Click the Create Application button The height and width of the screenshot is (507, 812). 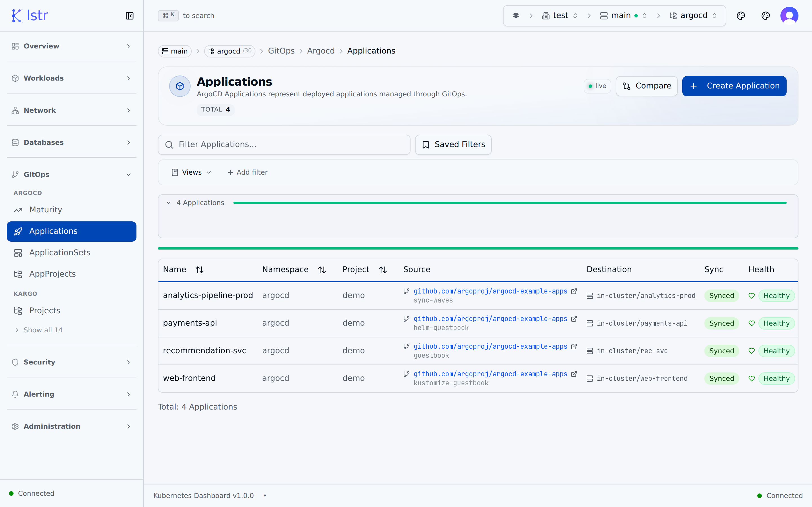tap(734, 86)
